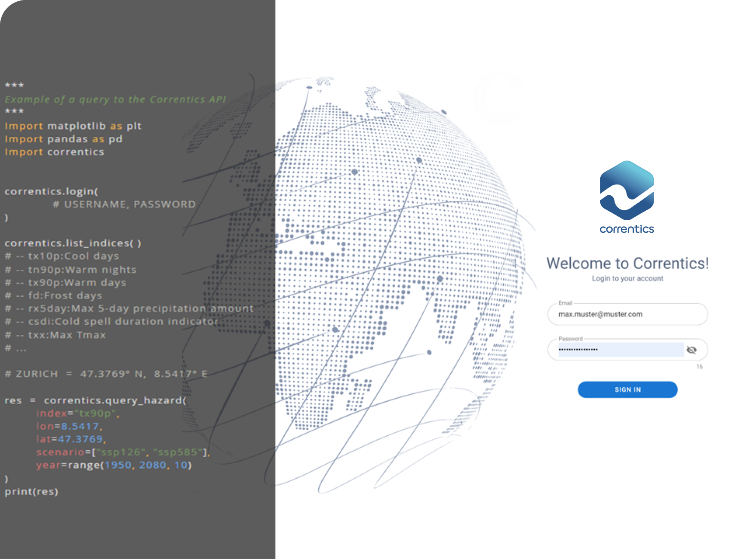Select the correntics.query_hazard( function call

pos(95,400)
